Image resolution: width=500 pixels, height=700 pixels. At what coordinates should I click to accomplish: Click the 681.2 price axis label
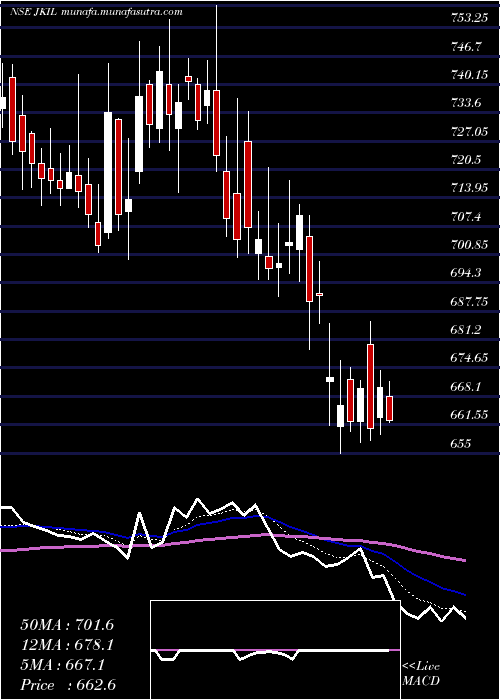[465, 330]
